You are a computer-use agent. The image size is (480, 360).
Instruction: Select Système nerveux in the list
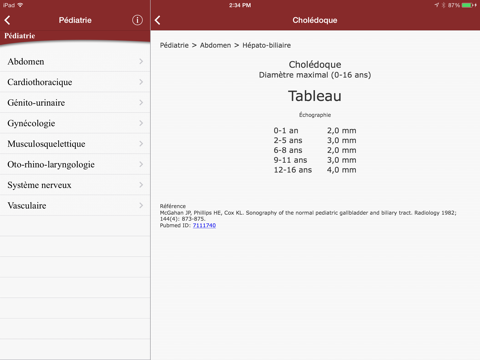75,185
